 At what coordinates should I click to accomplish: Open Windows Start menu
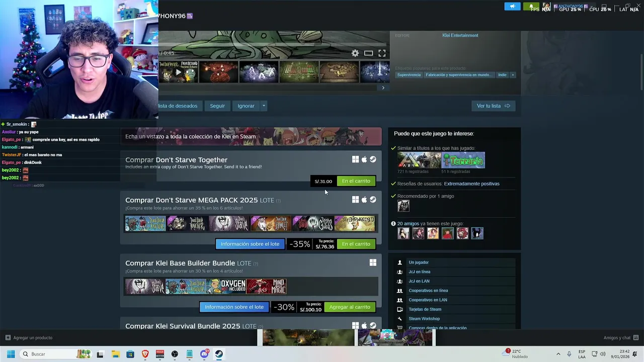coord(11,354)
